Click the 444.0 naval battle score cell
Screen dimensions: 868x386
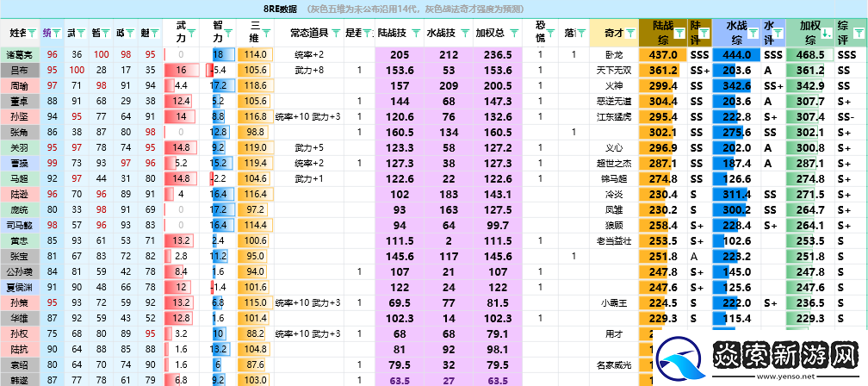point(737,55)
